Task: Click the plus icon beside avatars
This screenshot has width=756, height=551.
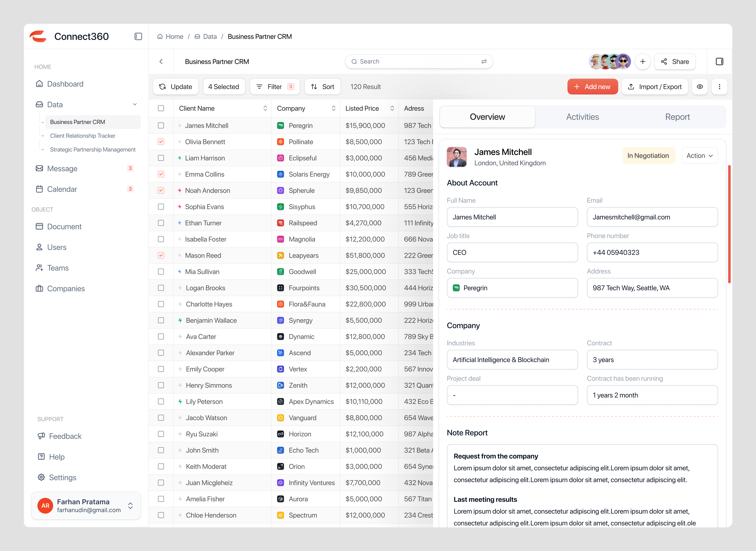Action: tap(643, 61)
